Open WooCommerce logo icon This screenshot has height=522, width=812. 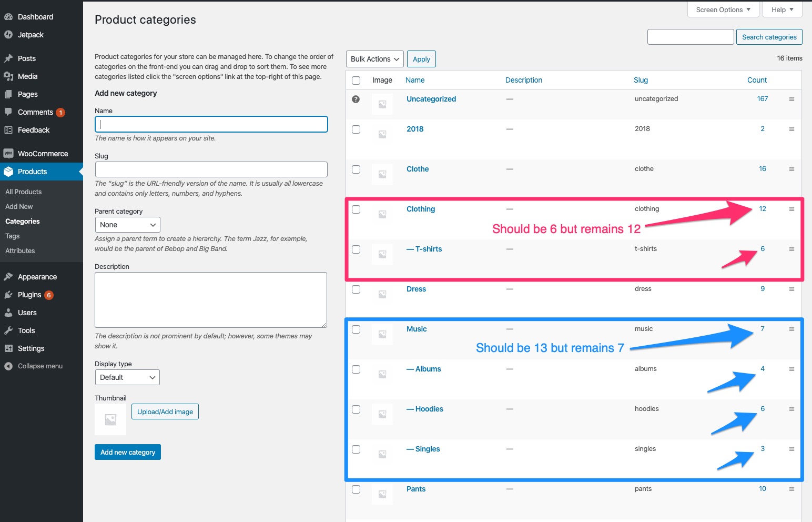coord(8,154)
